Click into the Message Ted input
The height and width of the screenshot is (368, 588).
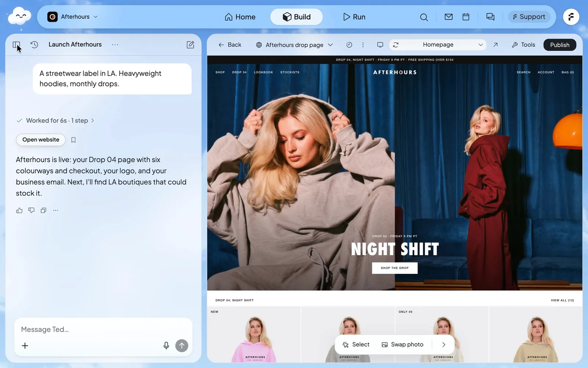tap(103, 329)
